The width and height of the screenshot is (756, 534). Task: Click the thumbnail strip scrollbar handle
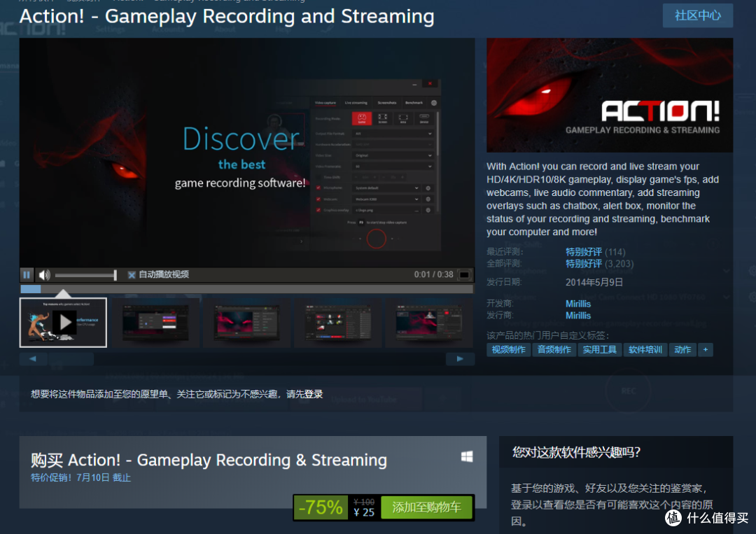[71, 359]
